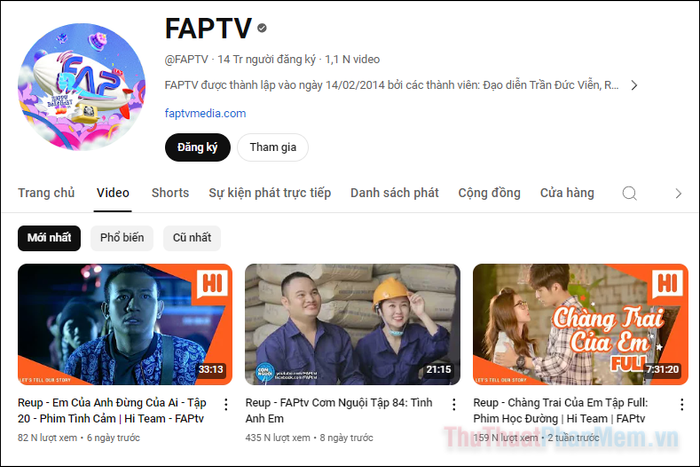Expand the channel description with the arrow
700x467 pixels.
634,85
